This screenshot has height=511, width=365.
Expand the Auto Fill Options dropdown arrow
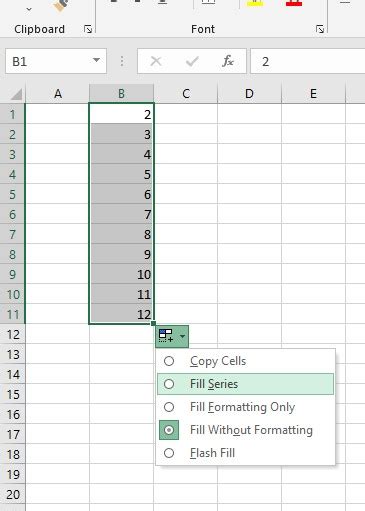tap(182, 336)
